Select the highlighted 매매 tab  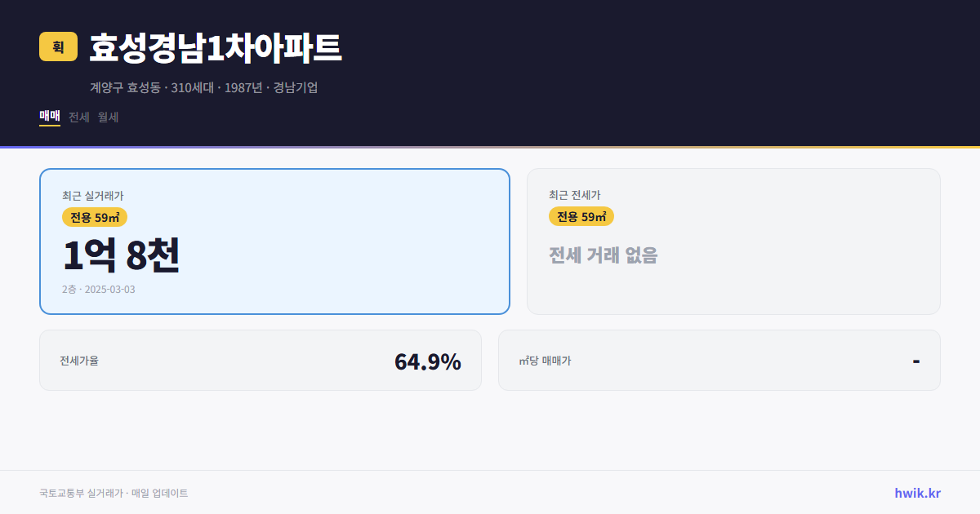click(49, 117)
